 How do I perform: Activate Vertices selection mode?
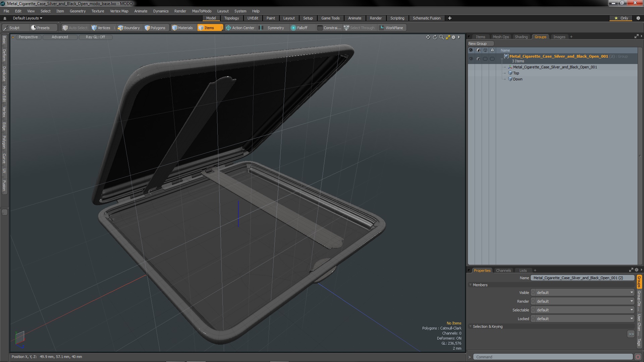101,28
